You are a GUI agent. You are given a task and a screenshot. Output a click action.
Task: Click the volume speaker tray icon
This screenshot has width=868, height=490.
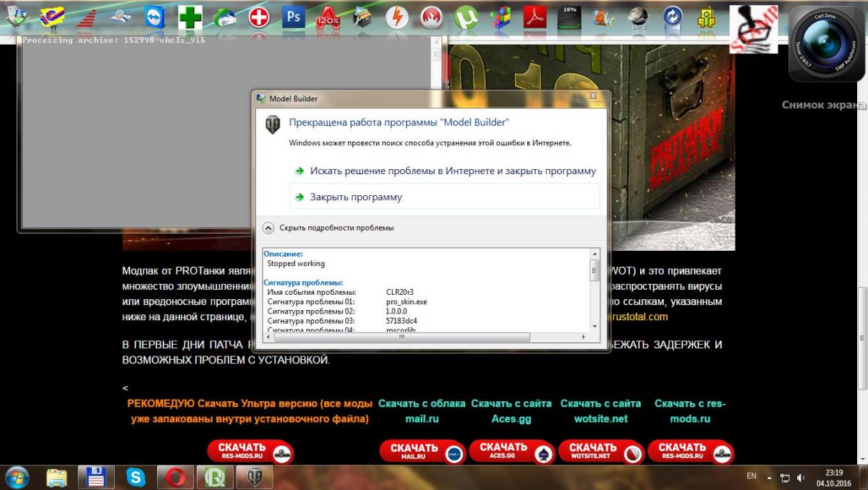[x=801, y=478]
